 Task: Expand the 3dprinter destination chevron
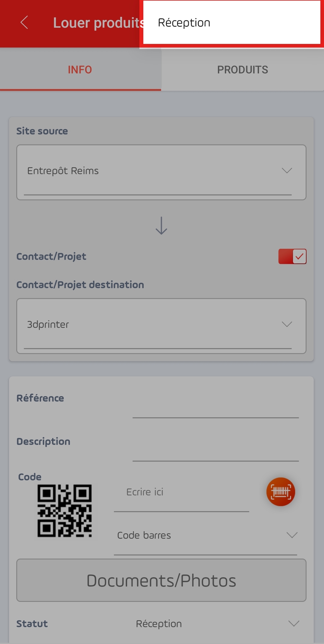287,324
